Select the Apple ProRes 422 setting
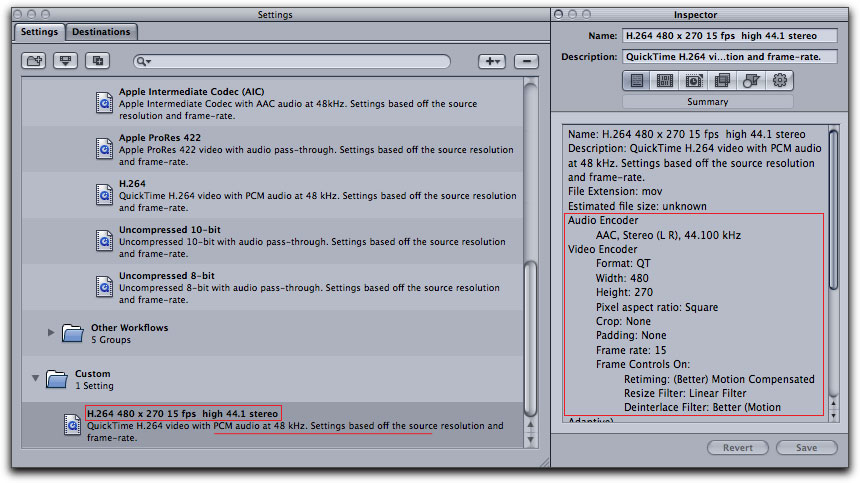 300,148
